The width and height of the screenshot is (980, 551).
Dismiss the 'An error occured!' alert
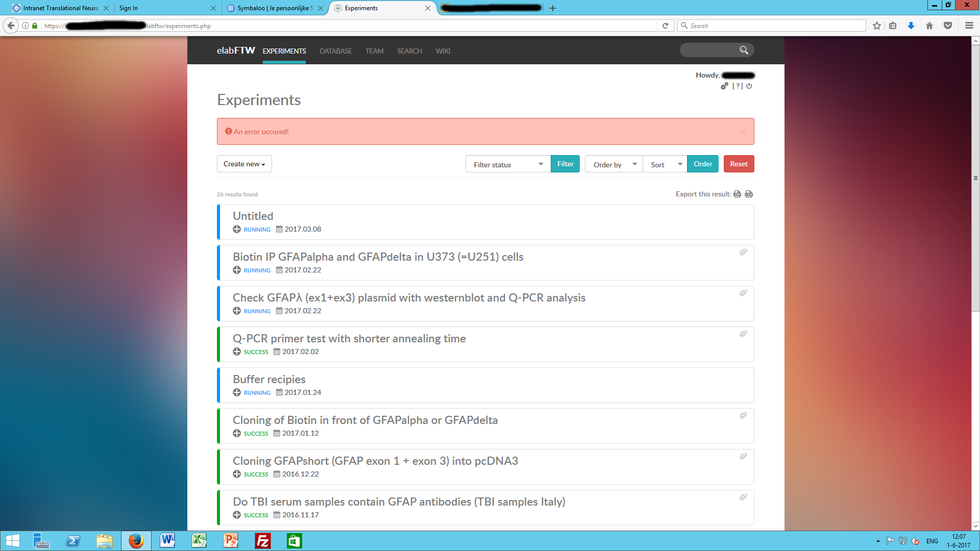tap(743, 131)
